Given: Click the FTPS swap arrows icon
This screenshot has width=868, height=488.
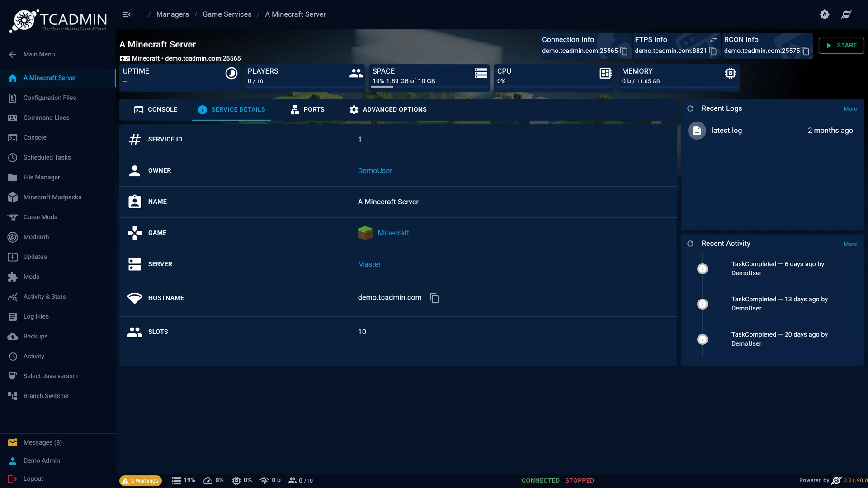Looking at the screenshot, I should pyautogui.click(x=713, y=40).
